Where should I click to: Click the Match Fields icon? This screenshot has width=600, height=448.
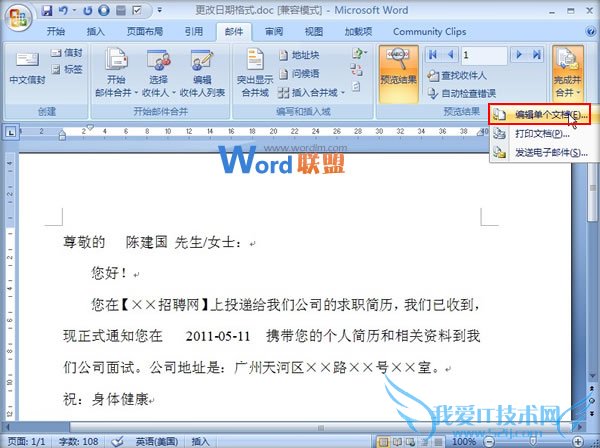(356, 70)
